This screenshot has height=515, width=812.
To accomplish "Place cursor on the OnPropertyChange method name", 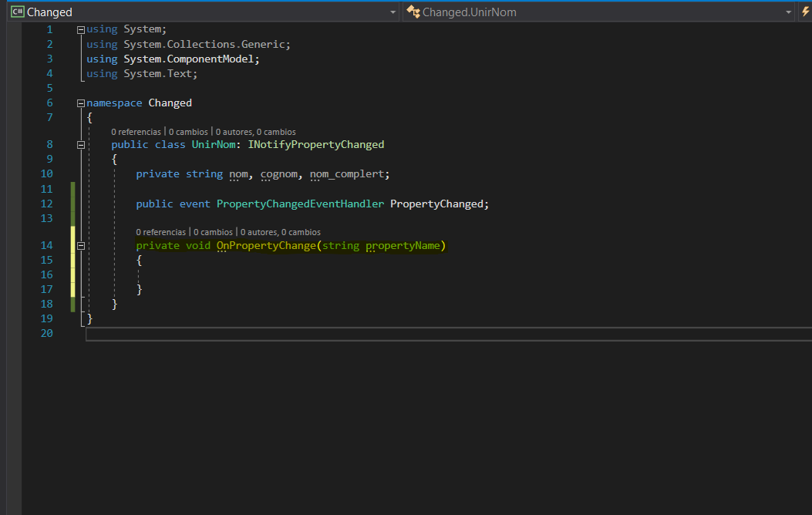I will click(266, 246).
